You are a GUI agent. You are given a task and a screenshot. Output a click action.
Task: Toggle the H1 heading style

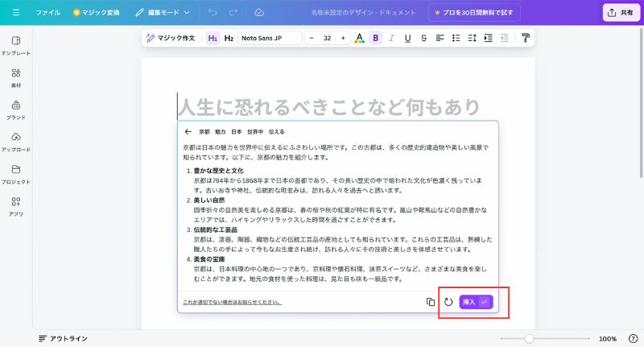(x=213, y=38)
